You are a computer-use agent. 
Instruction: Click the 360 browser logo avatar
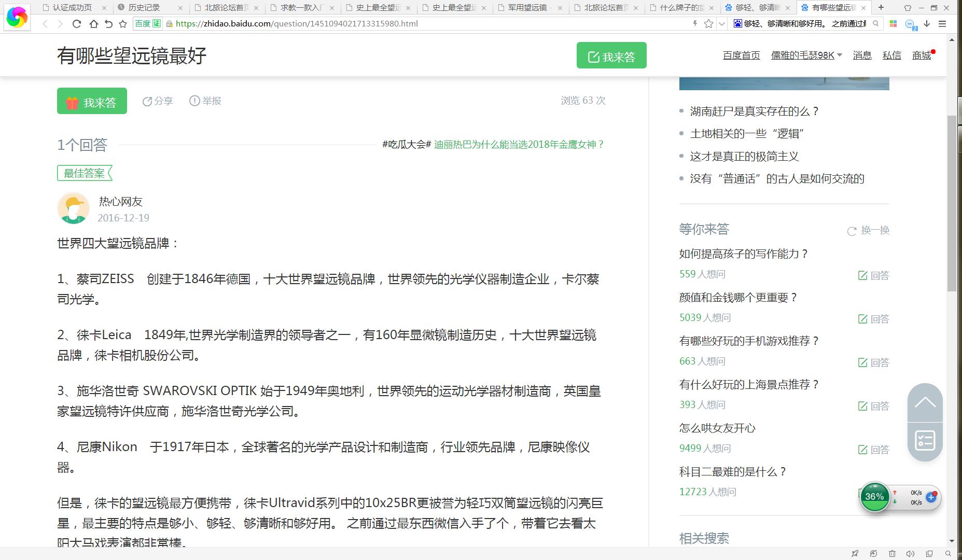17,16
